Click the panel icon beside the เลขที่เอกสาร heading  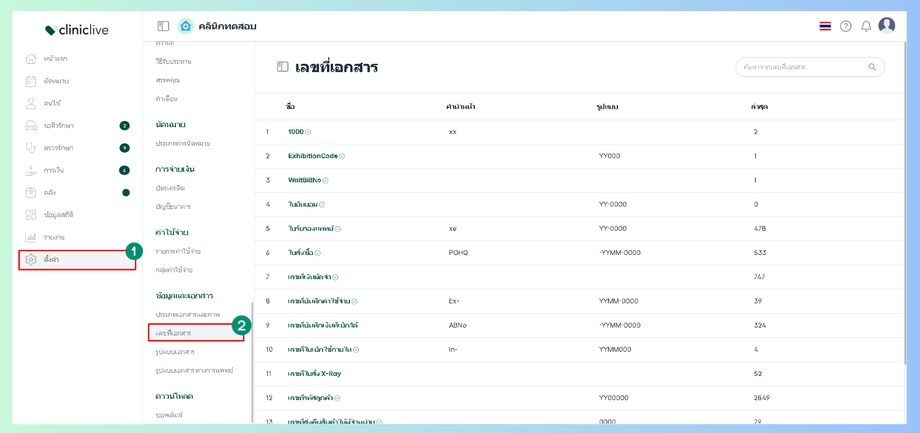coord(282,67)
